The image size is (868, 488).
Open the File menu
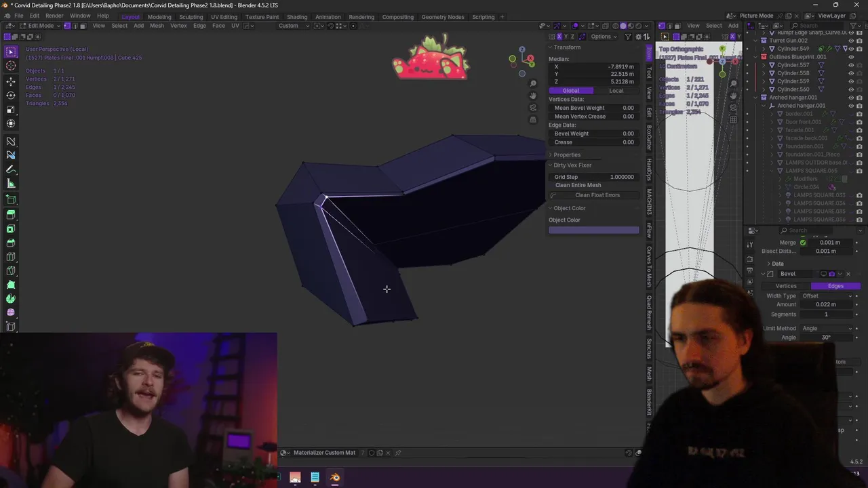(18, 16)
